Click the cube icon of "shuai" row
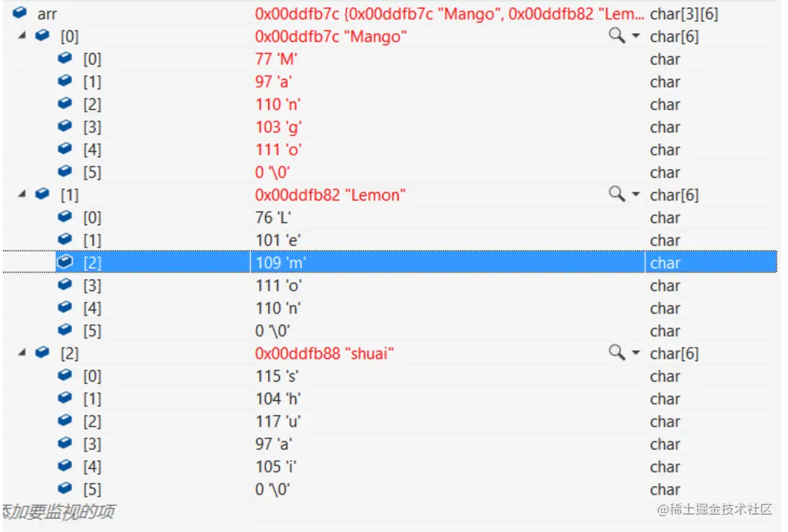Viewport: 788px width, 532px height. (42, 352)
